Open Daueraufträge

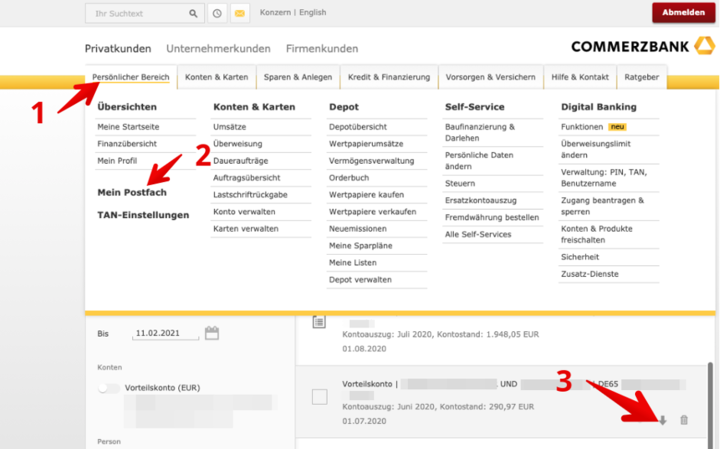[x=241, y=161]
